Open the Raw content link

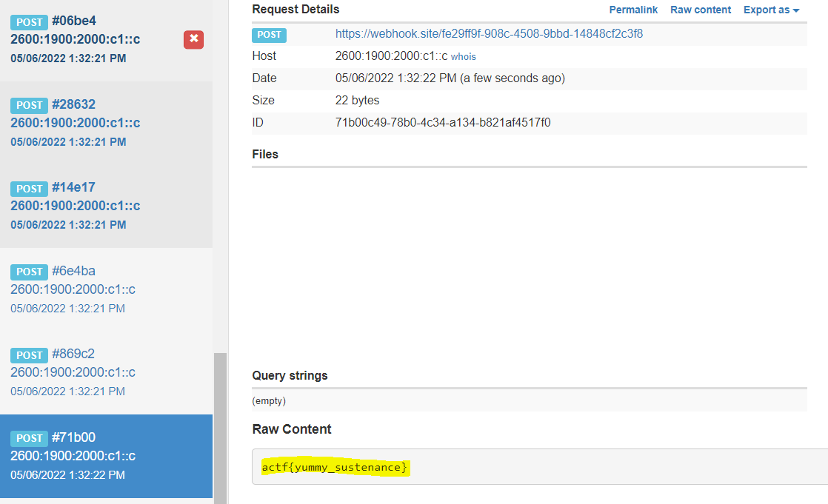(x=701, y=10)
